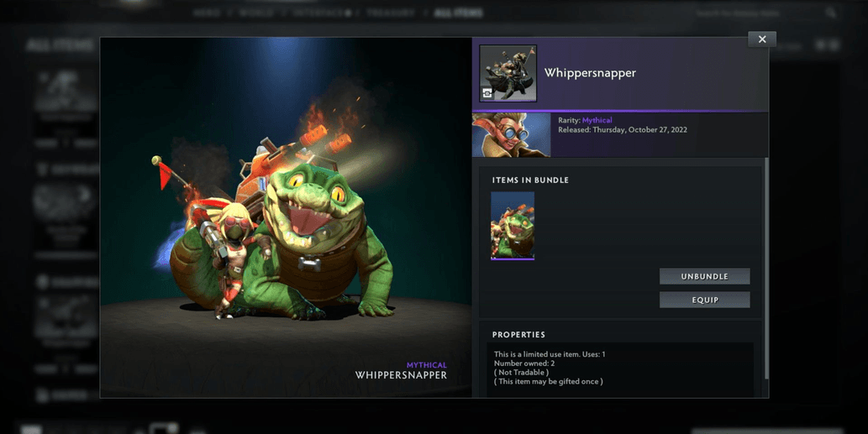
Task: Select the Hero tab in top navigation
Action: click(207, 13)
